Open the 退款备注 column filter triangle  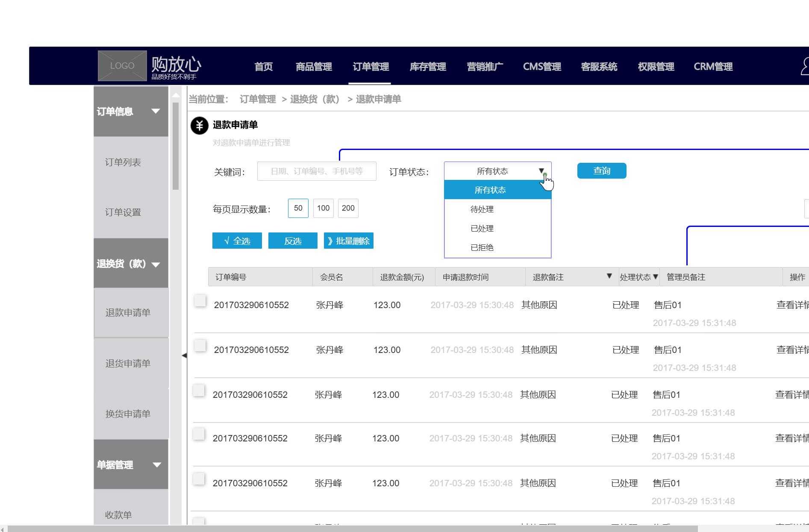(x=609, y=276)
